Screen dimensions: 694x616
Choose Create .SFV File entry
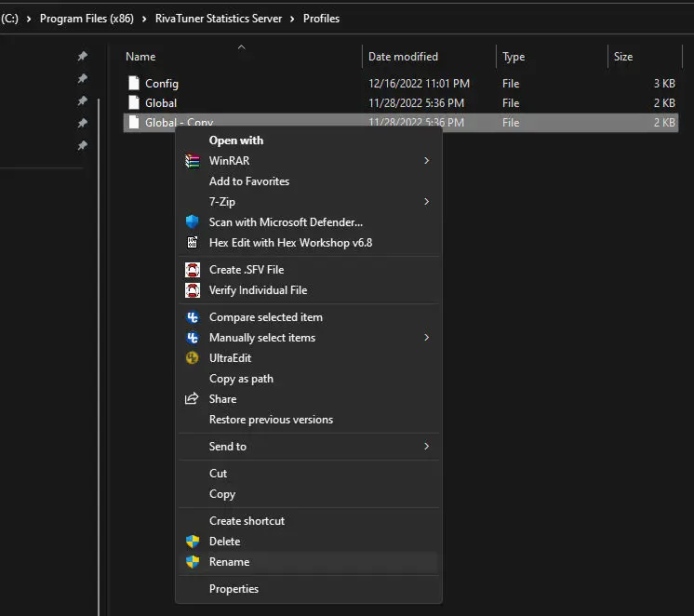point(309,270)
